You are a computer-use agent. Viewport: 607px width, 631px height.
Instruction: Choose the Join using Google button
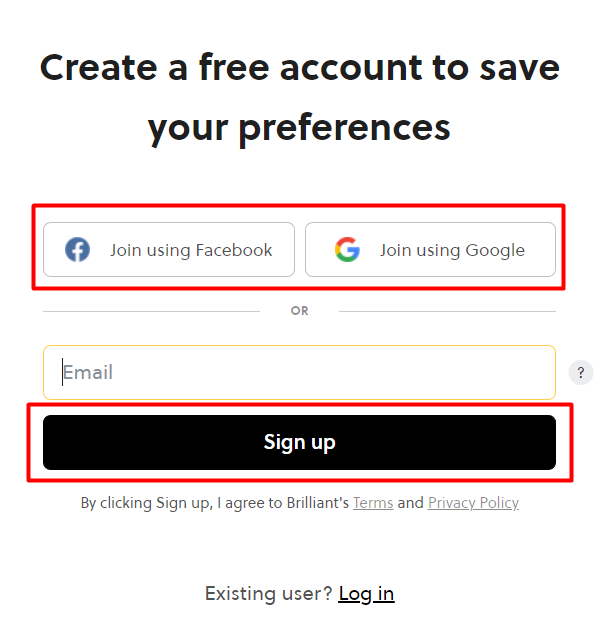[430, 250]
